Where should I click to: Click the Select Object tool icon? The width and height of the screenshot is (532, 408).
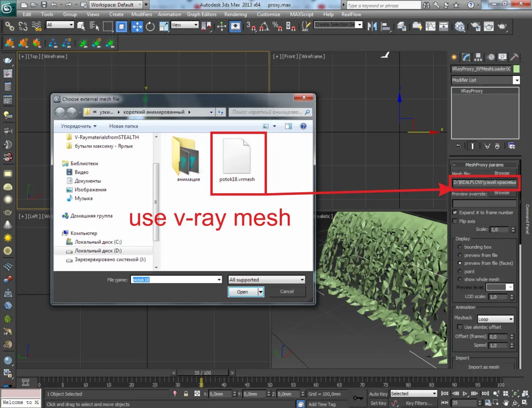click(x=81, y=26)
